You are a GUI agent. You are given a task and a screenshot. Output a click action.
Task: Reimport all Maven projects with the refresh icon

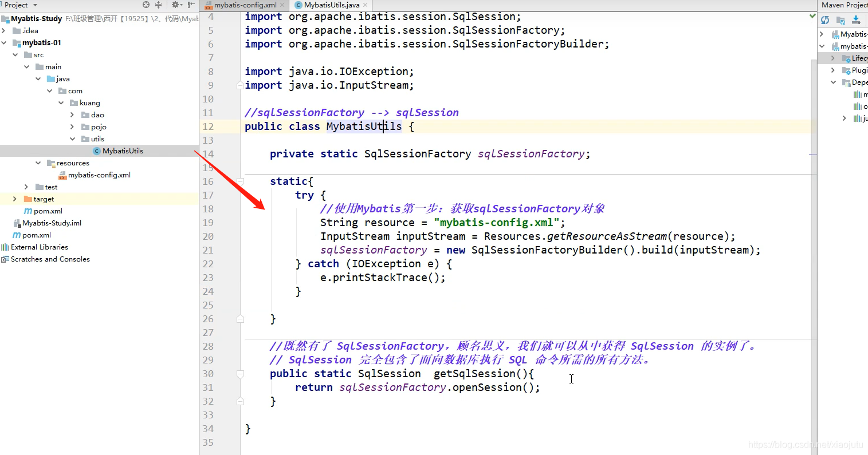(x=825, y=20)
